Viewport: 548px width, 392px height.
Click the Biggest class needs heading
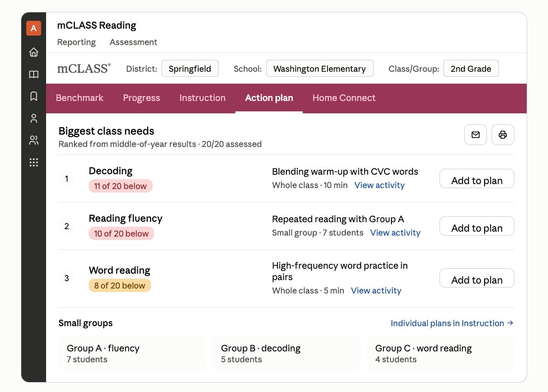tap(106, 131)
